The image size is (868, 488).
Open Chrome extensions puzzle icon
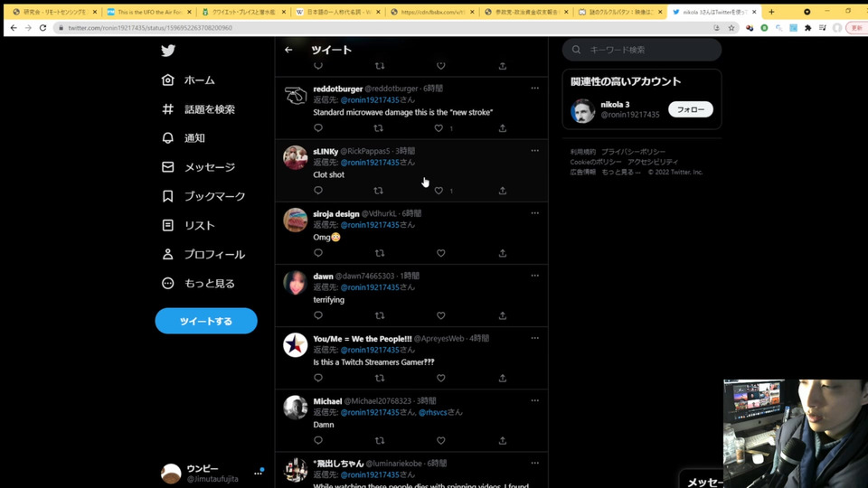[807, 28]
